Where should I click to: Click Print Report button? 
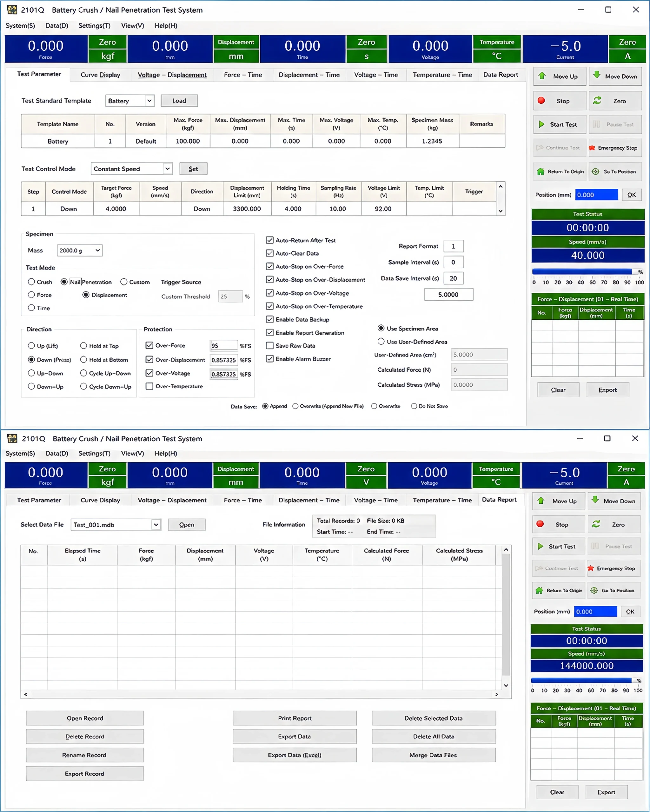[294, 718]
